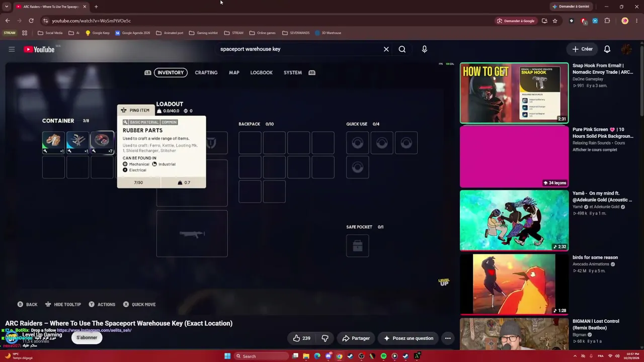Share the video via Partager

coord(356,338)
